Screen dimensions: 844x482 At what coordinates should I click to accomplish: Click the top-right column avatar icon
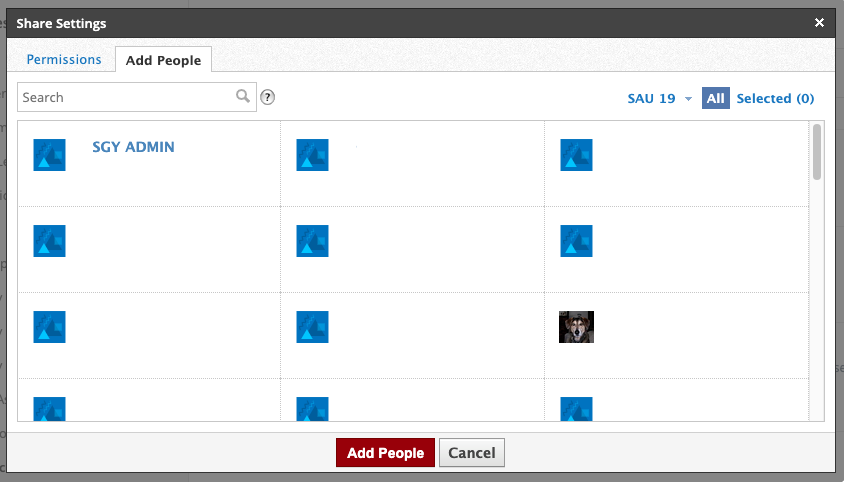(x=576, y=155)
